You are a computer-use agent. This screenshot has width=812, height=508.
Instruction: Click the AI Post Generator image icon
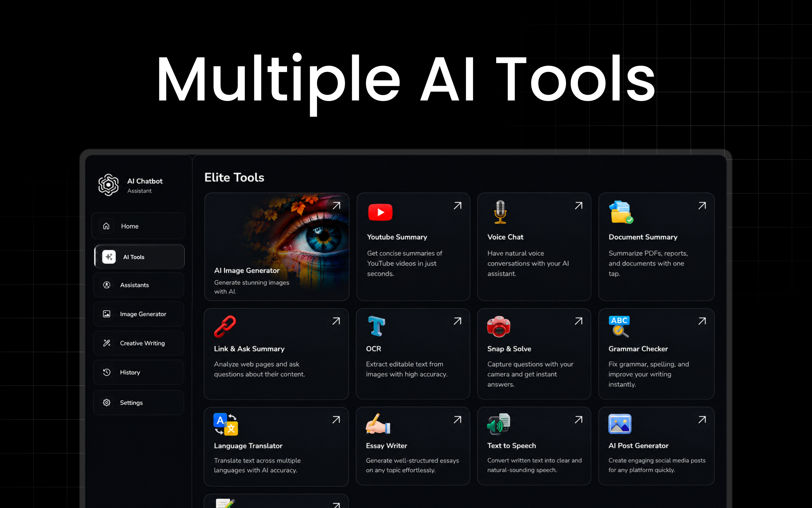(620, 424)
